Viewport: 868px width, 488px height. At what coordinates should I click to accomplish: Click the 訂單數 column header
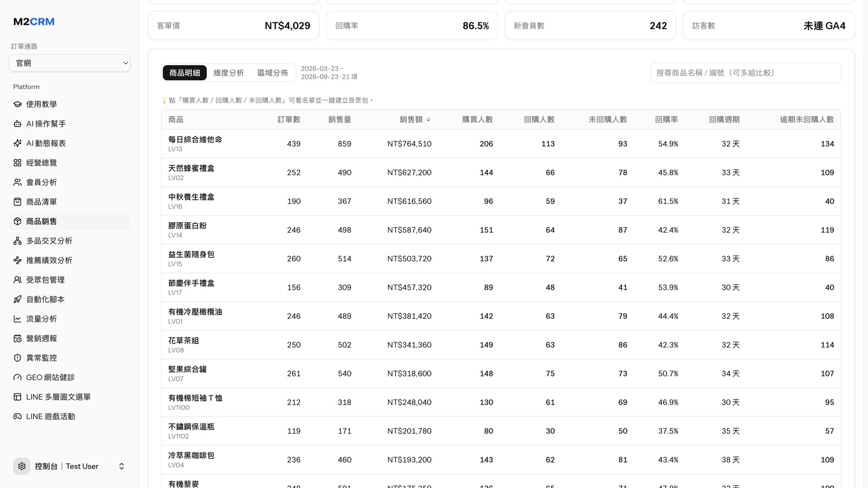(289, 119)
